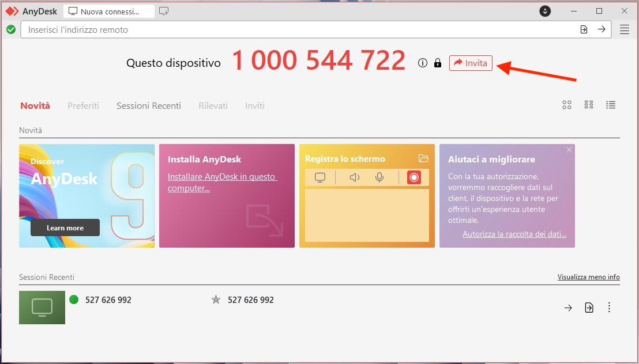Screen dimensions: 639x364
Task: Click the AnyDesk logo in title bar
Action: (x=12, y=12)
